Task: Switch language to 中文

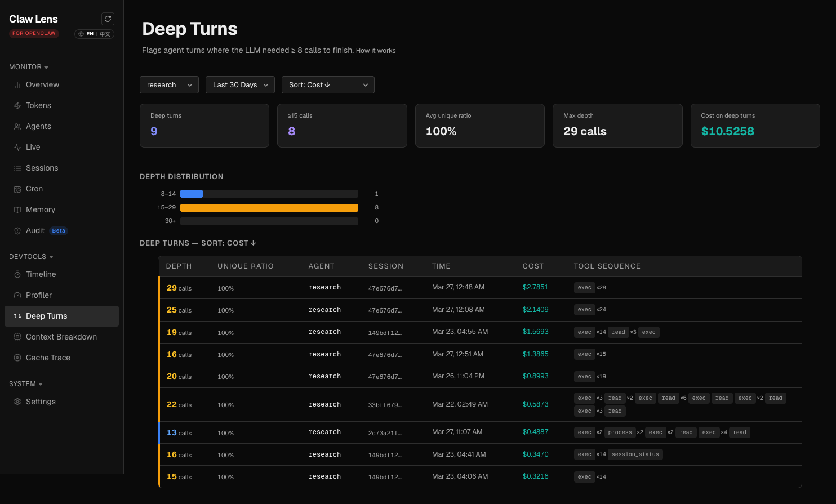Action: [x=105, y=34]
